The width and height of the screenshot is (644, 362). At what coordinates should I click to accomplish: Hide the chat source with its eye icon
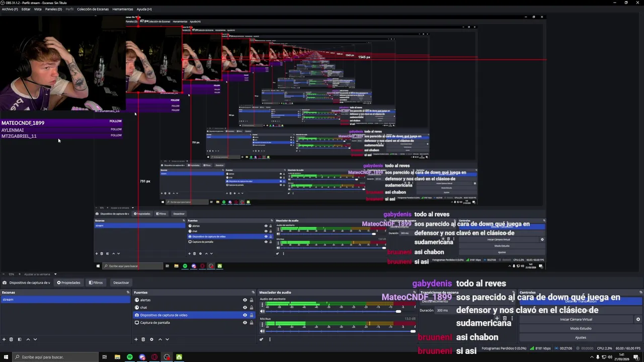coord(245,308)
